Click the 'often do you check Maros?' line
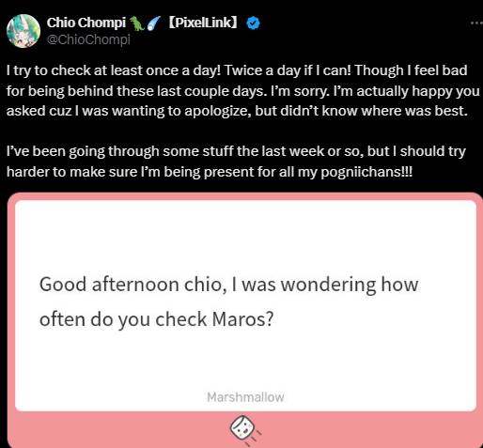This screenshot has height=448, width=483. click(157, 319)
